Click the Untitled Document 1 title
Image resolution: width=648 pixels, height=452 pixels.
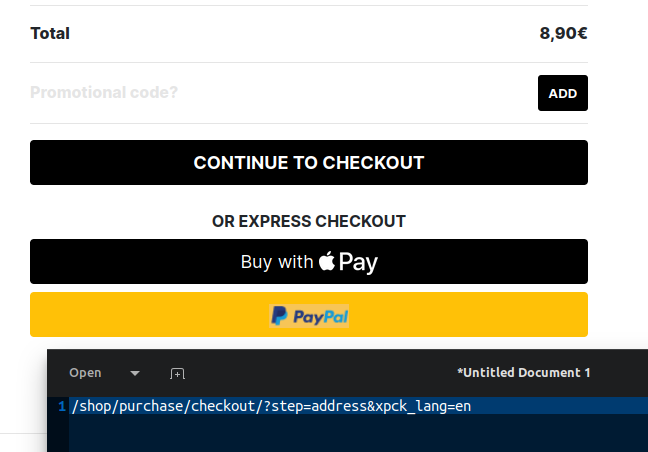pos(524,373)
